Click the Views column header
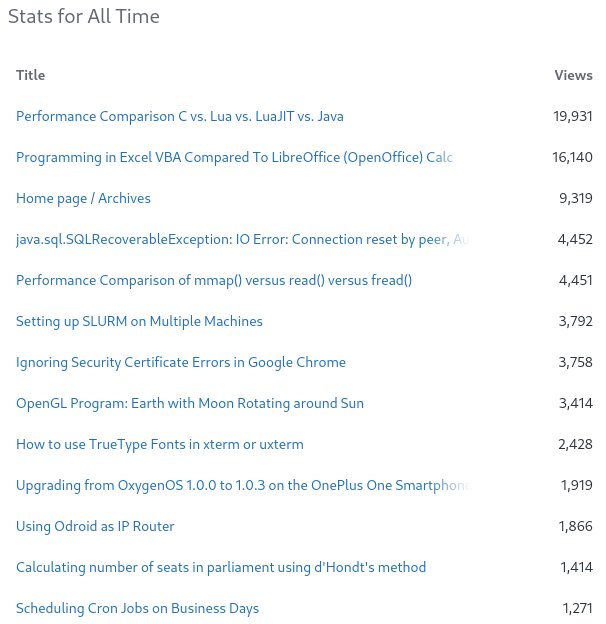606x624 pixels. 573,75
